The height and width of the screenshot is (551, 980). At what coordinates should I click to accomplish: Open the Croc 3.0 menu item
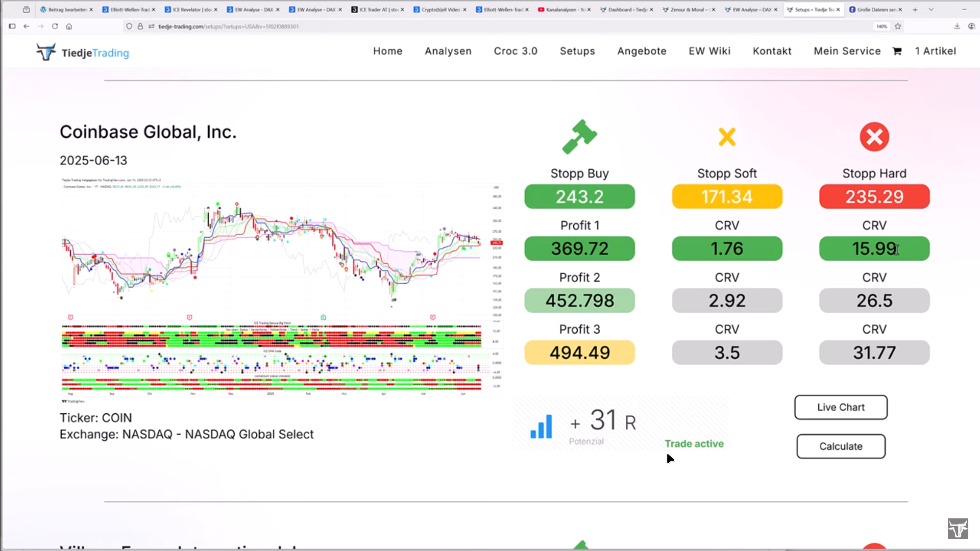coord(516,51)
